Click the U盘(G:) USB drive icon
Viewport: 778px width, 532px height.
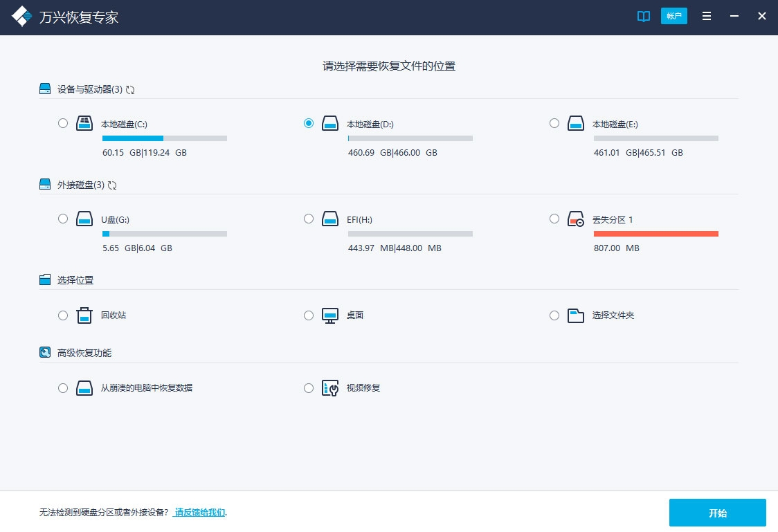84,219
